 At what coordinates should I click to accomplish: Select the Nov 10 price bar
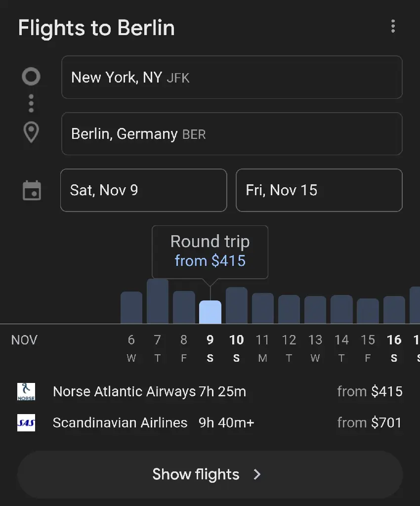coord(237,305)
